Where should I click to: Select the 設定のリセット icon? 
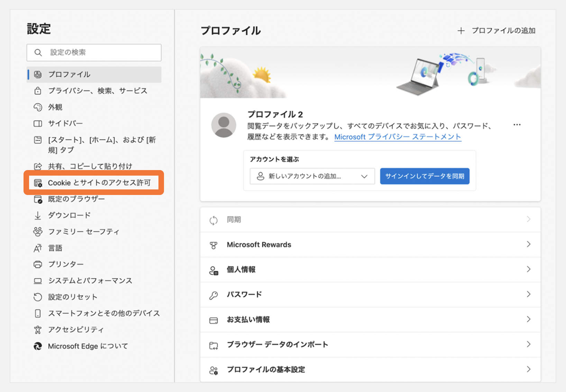point(38,297)
